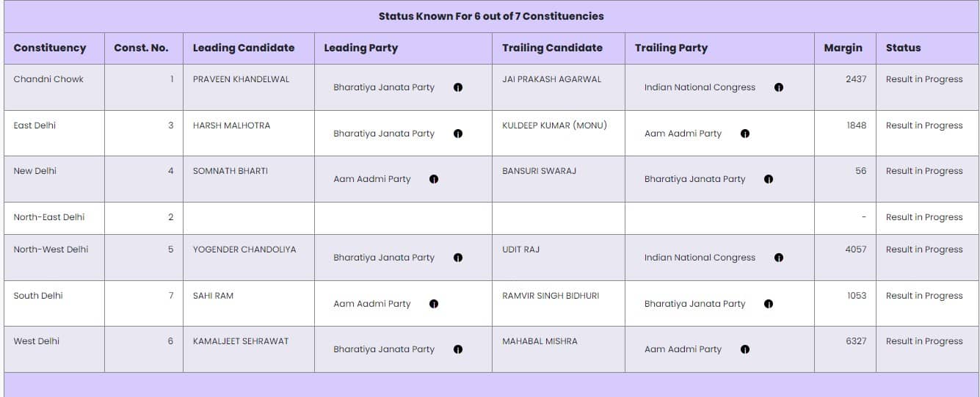Click the Status column header
980x397 pixels.
point(903,48)
